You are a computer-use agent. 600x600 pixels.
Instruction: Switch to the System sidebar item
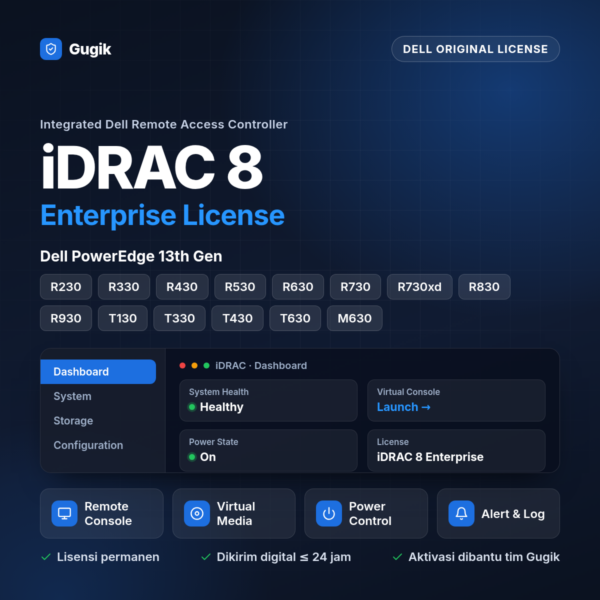[72, 396]
